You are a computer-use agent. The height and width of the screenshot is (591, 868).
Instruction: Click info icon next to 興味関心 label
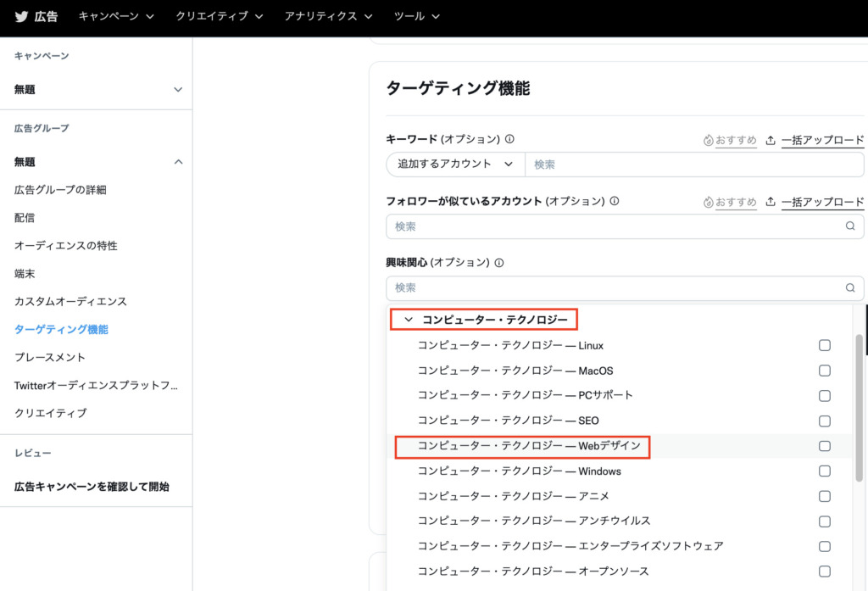499,263
